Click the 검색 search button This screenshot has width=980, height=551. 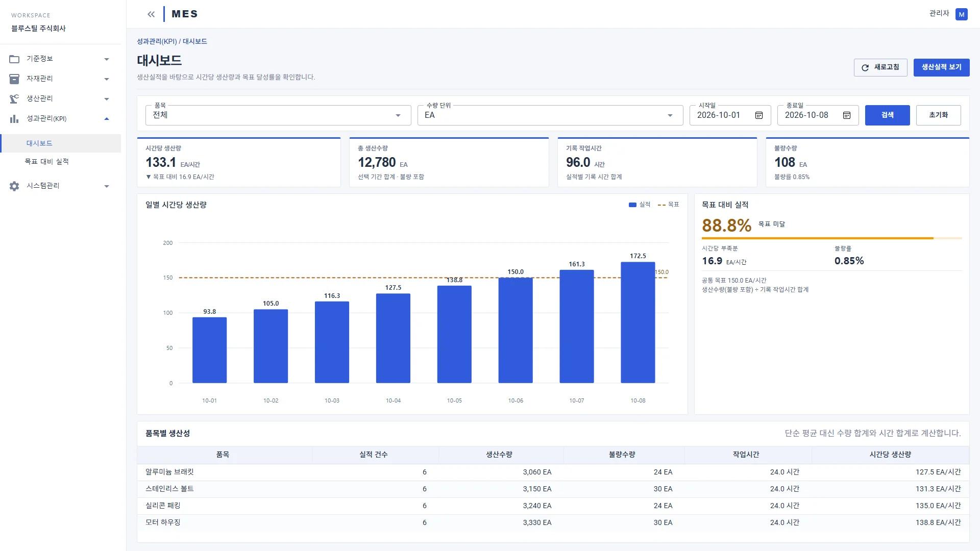click(887, 115)
